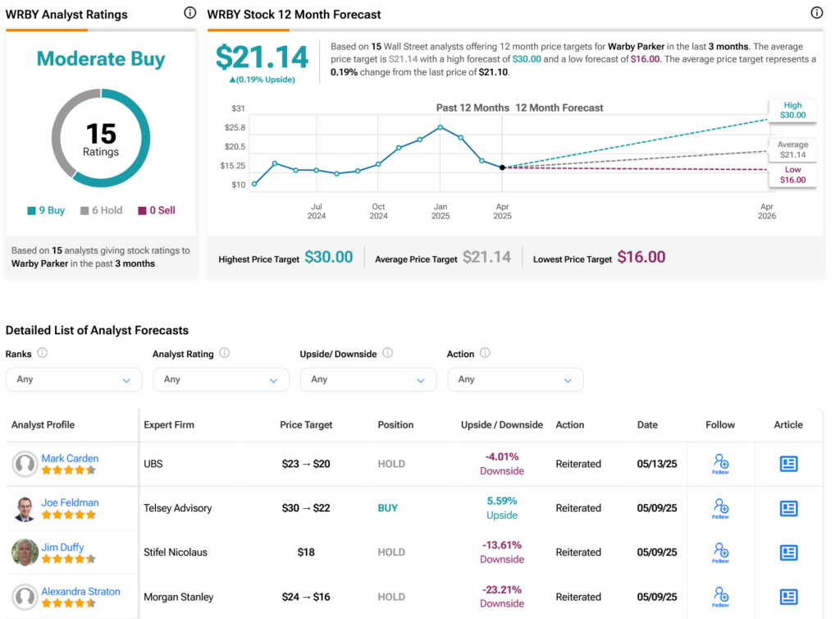Open article for Alexandra Straton's Morgan Stanley rating

[x=788, y=597]
